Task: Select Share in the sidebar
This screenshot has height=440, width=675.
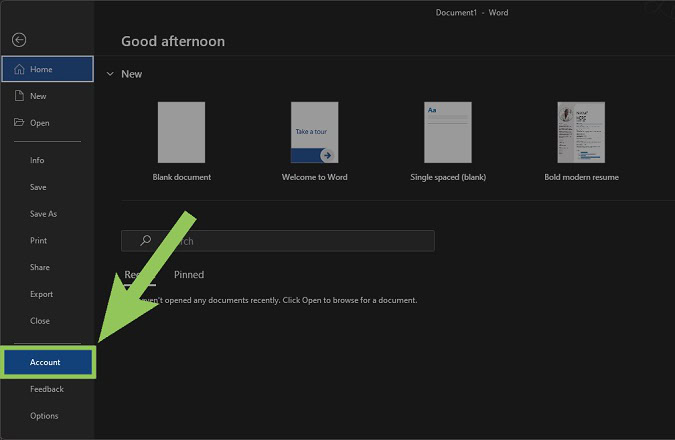Action: coord(39,268)
